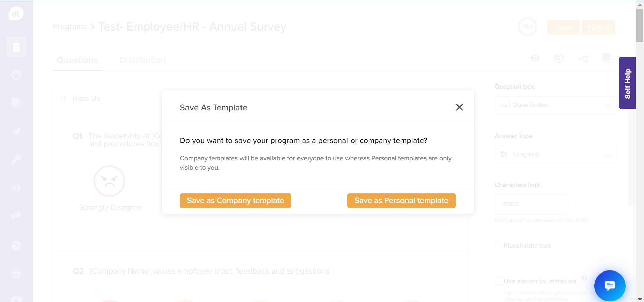Click the question mark help icon in sidebar
644x302 pixels.
16,246
